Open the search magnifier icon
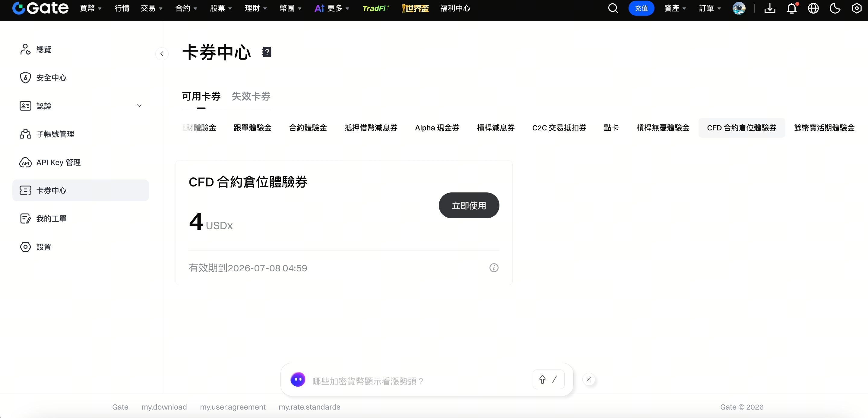 pyautogui.click(x=613, y=8)
